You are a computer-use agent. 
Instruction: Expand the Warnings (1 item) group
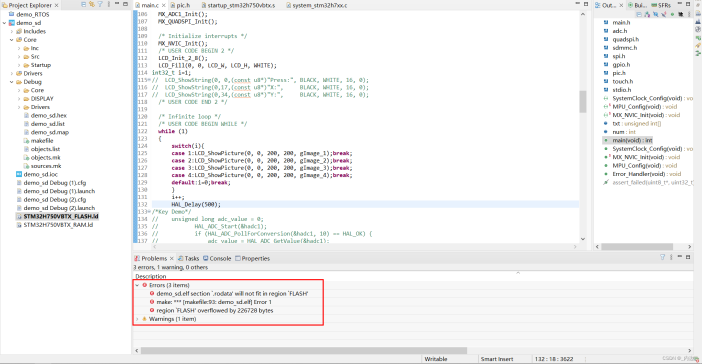point(137,319)
